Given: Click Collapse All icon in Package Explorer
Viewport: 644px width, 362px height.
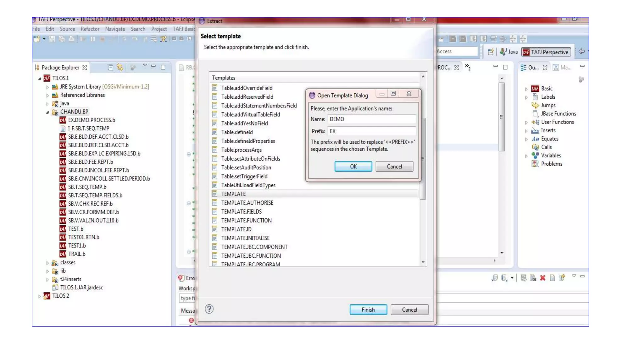Looking at the screenshot, I should (x=110, y=67).
